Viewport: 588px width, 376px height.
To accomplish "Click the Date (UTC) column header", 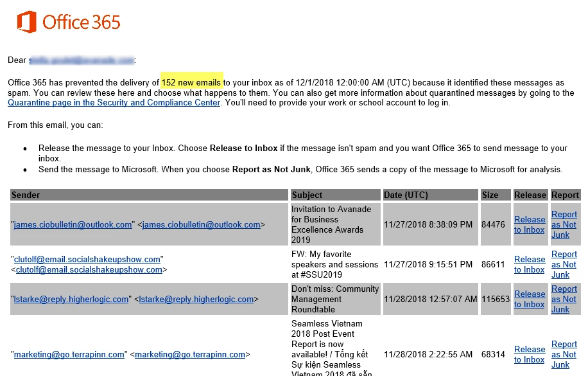I will click(430, 195).
